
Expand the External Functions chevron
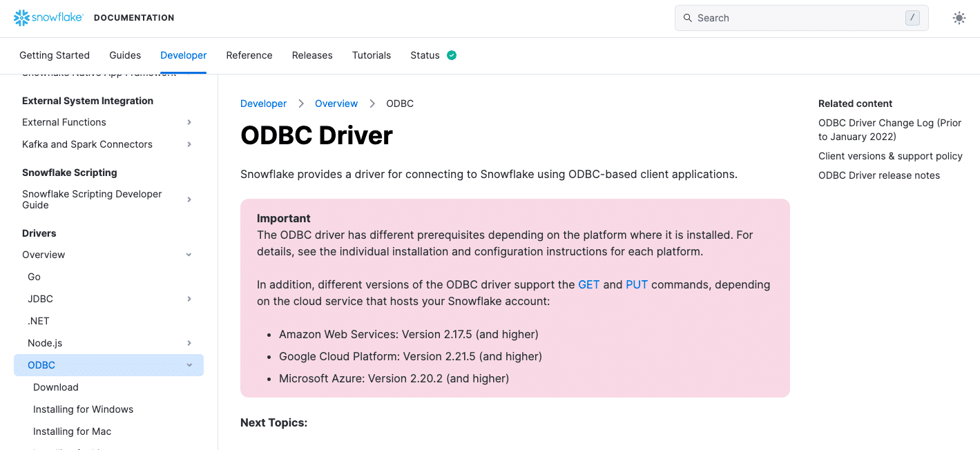coord(189,122)
